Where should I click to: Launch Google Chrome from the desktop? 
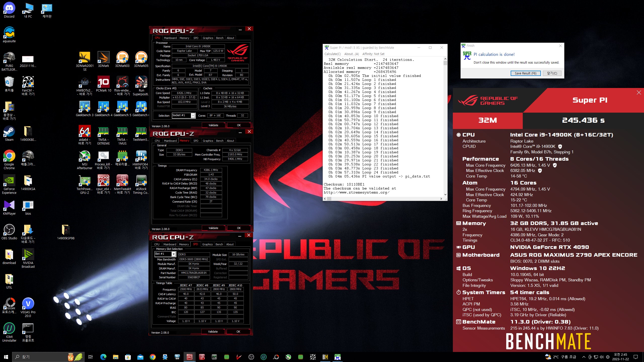coord(9,159)
